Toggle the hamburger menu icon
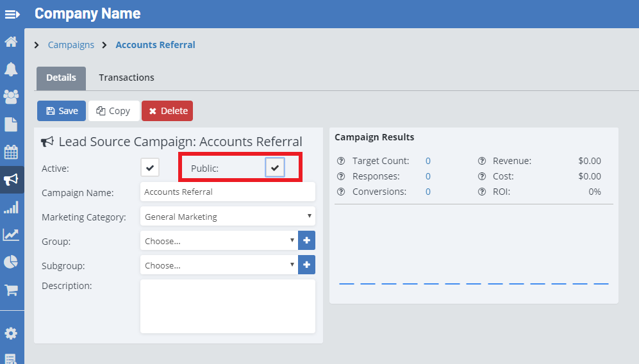639x364 pixels. pos(12,13)
